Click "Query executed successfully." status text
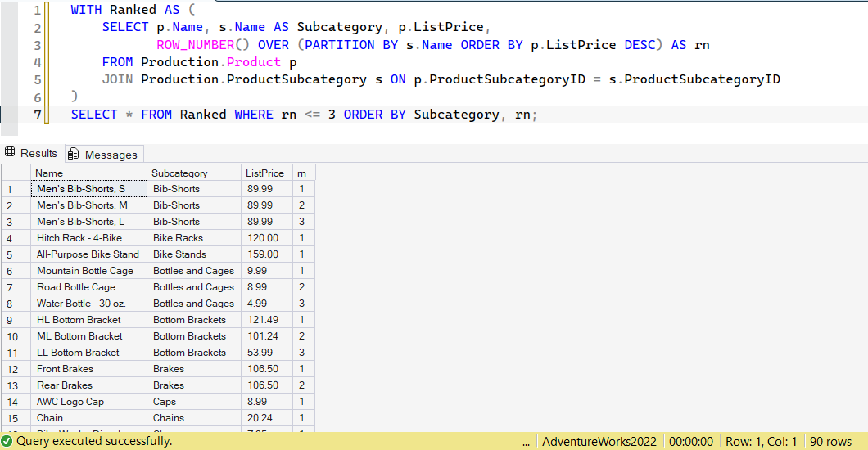The width and height of the screenshot is (868, 450). 94,441
